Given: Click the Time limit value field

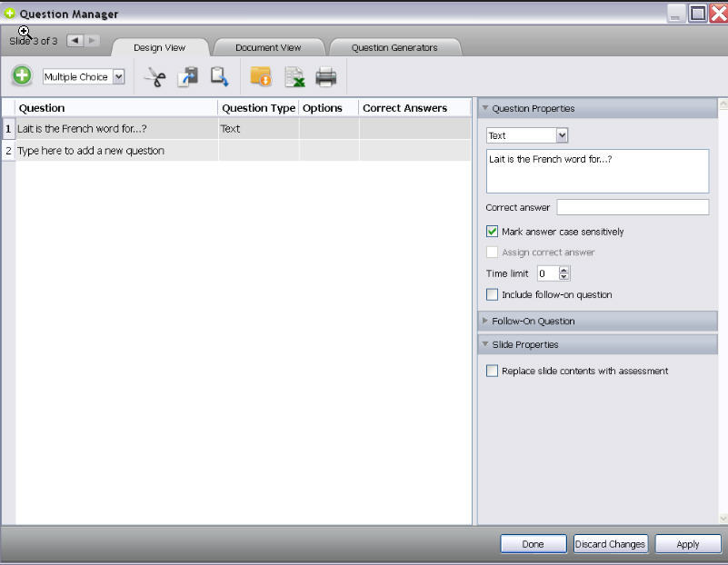Looking at the screenshot, I should click(548, 273).
